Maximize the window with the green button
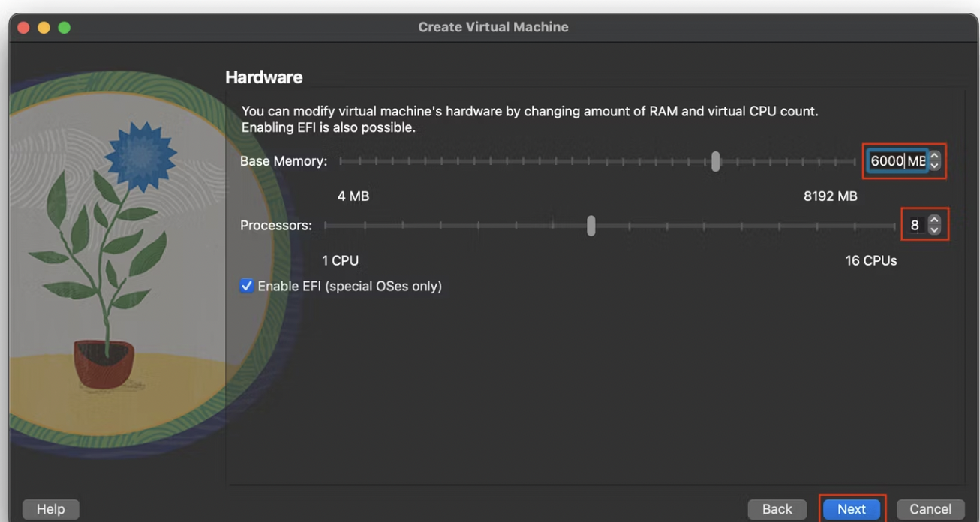Image resolution: width=980 pixels, height=522 pixels. [x=64, y=27]
